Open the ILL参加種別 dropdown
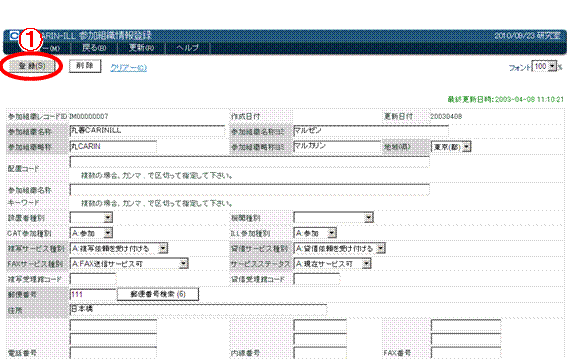567x360 pixels. click(x=315, y=233)
